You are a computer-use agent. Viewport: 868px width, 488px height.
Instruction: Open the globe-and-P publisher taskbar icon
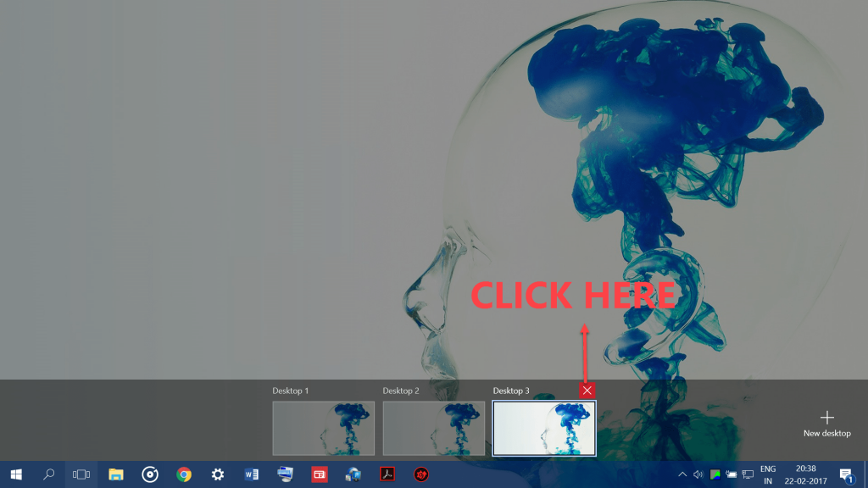tap(353, 474)
